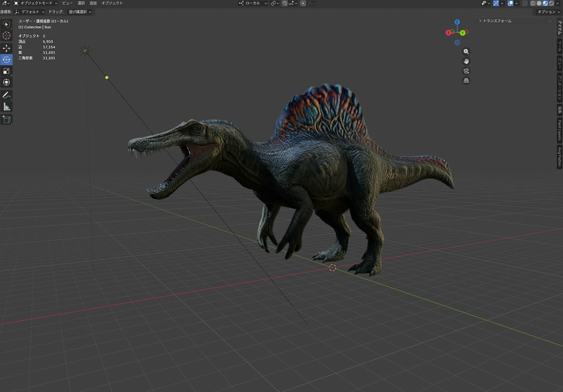Viewport: 563px width, 392px height.
Task: Activate the Measure tool
Action: click(x=7, y=106)
